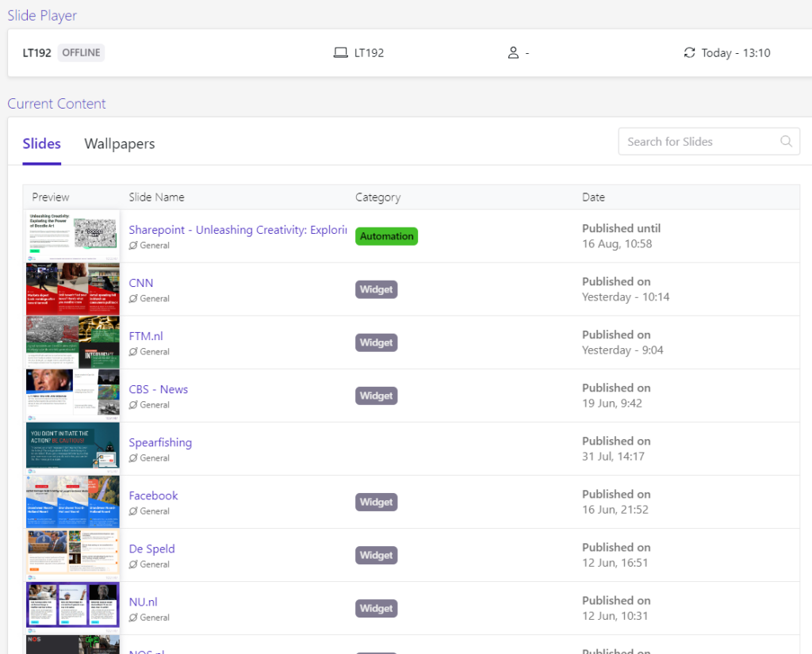Screen dimensions: 812x654
Task: Click the Sharepoint slide preview thumbnail
Action: (73, 236)
